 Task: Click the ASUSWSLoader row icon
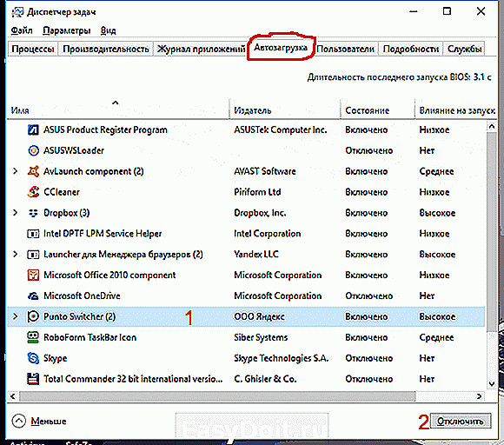33,150
